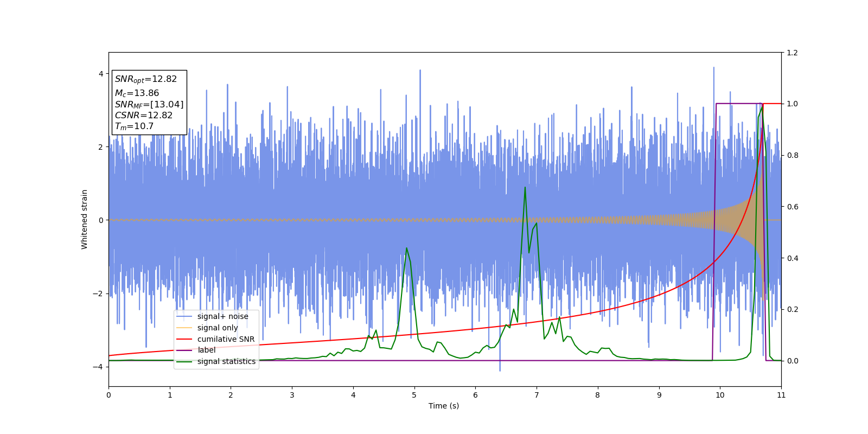Click the x-axis tick label 10
868x434 pixels.
tap(720, 395)
